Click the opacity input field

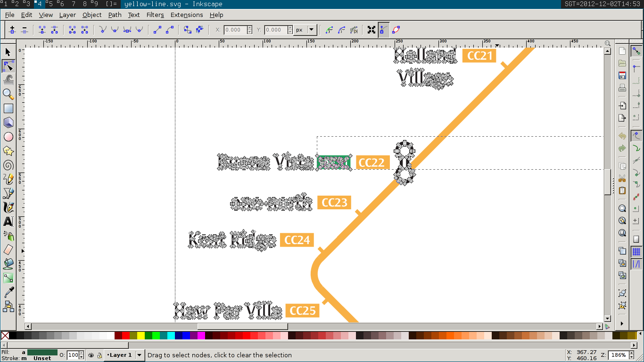(x=73, y=355)
